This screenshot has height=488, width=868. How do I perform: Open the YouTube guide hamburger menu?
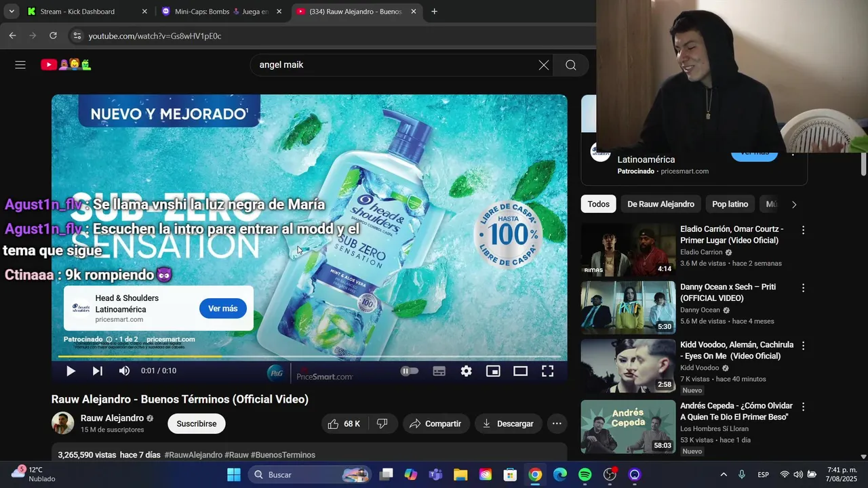(20, 64)
